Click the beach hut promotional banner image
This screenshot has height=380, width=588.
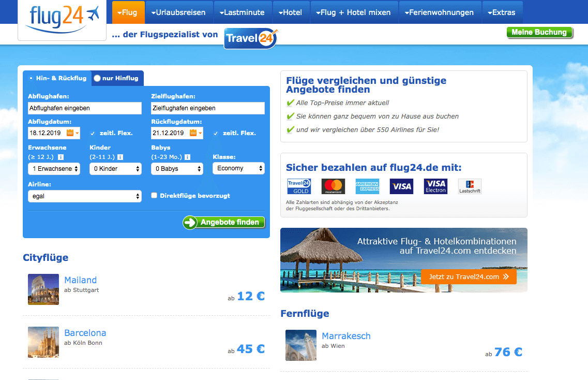coord(404,260)
